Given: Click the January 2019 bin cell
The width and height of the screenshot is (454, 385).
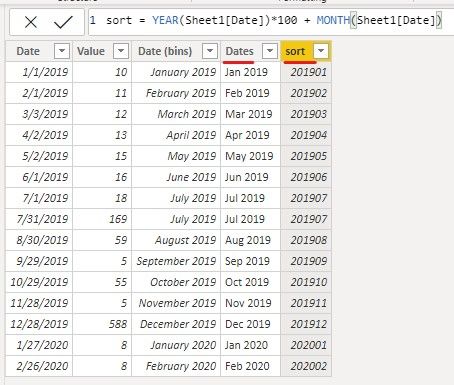Looking at the screenshot, I should pos(176,72).
